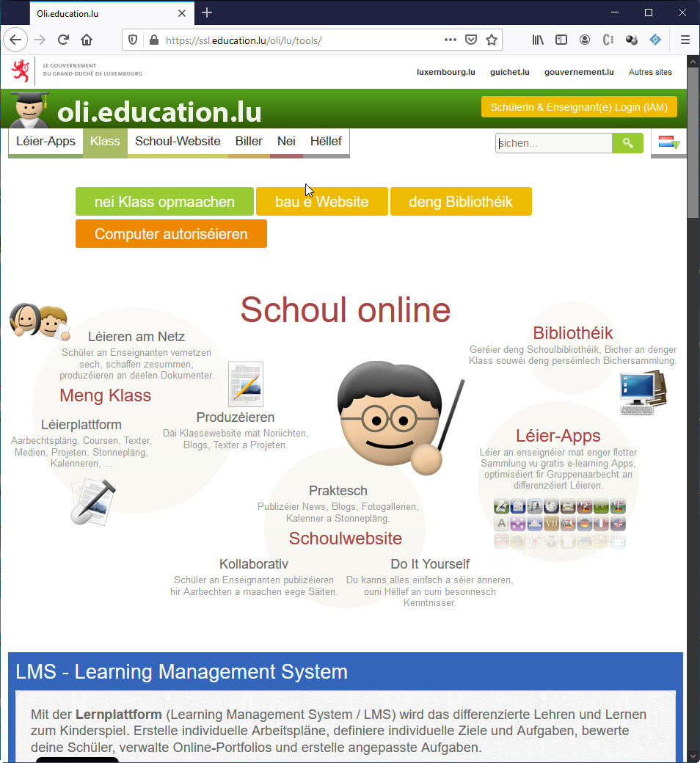
Task: Open page actions three-dot menu
Action: (x=451, y=40)
